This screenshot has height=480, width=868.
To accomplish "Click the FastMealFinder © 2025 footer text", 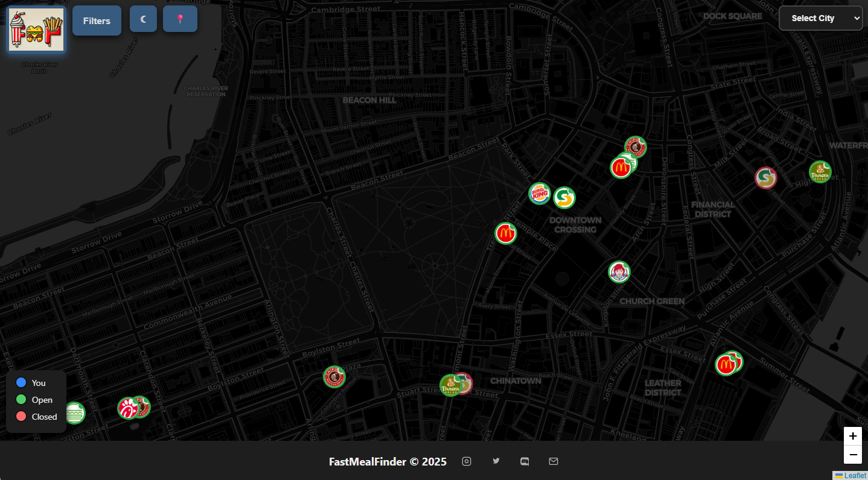I will tap(388, 461).
